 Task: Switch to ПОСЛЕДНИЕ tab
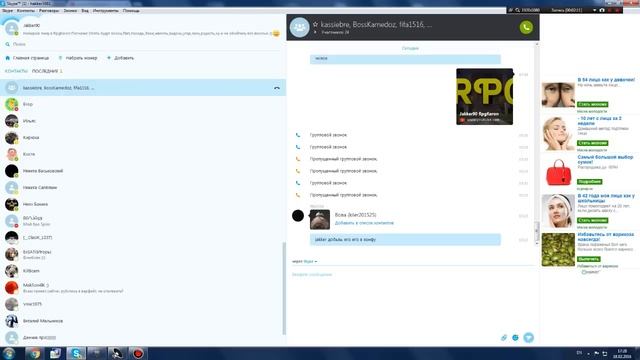(45, 71)
